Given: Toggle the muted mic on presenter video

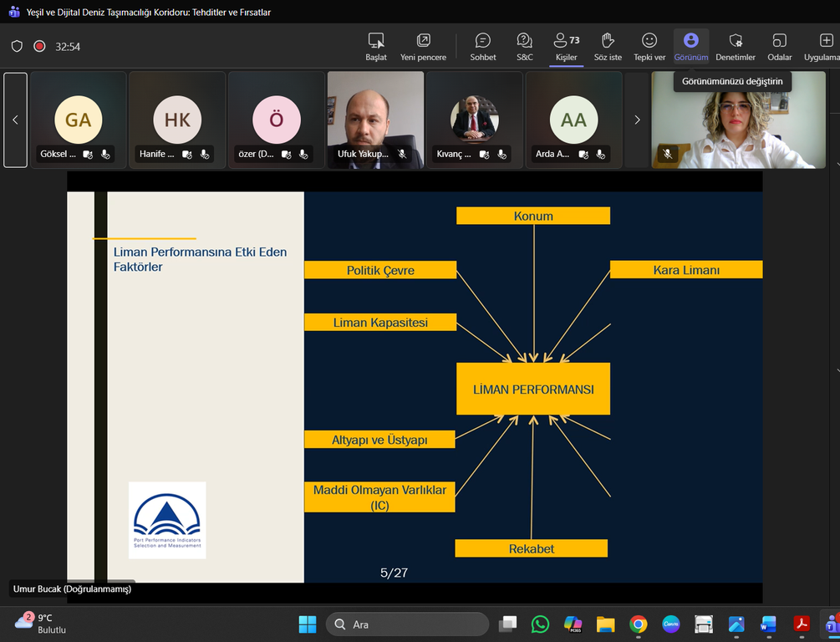Looking at the screenshot, I should pos(668,154).
